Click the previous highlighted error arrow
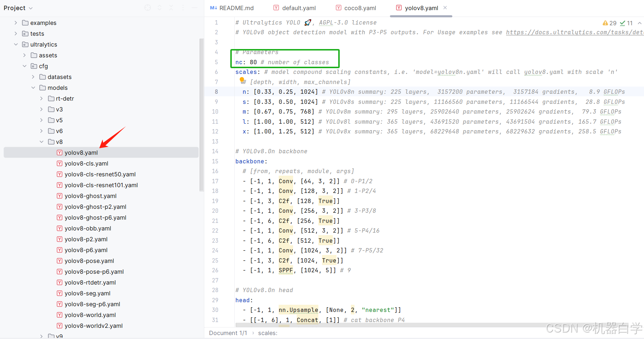The width and height of the screenshot is (644, 339). click(639, 23)
